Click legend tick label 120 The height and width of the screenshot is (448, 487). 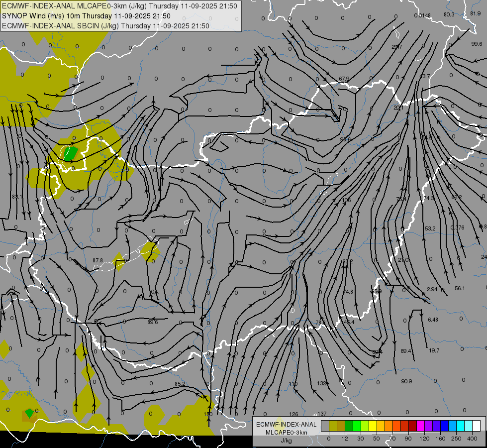tap(425, 439)
